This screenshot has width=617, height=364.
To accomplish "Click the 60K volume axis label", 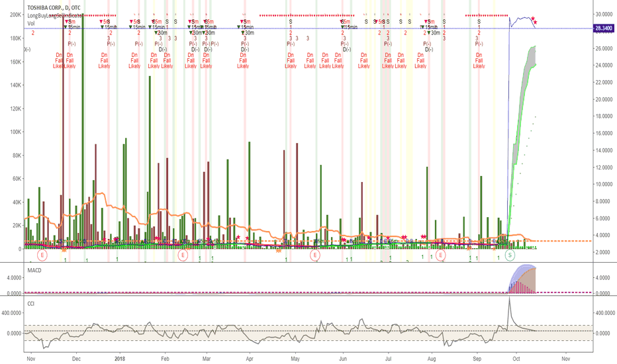I will (x=17, y=179).
